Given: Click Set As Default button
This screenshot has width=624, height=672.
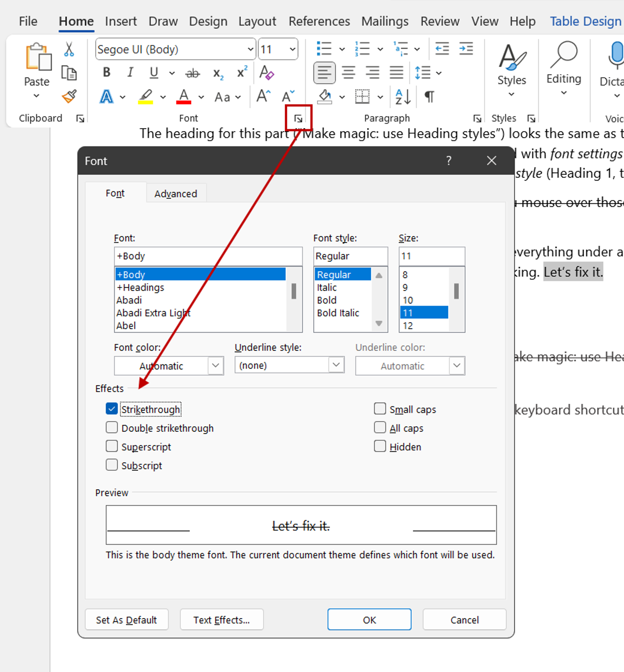Looking at the screenshot, I should pos(127,620).
